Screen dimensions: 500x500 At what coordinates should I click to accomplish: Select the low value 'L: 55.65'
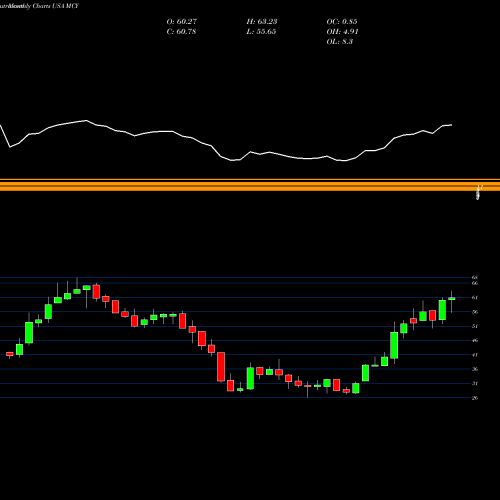click(261, 32)
